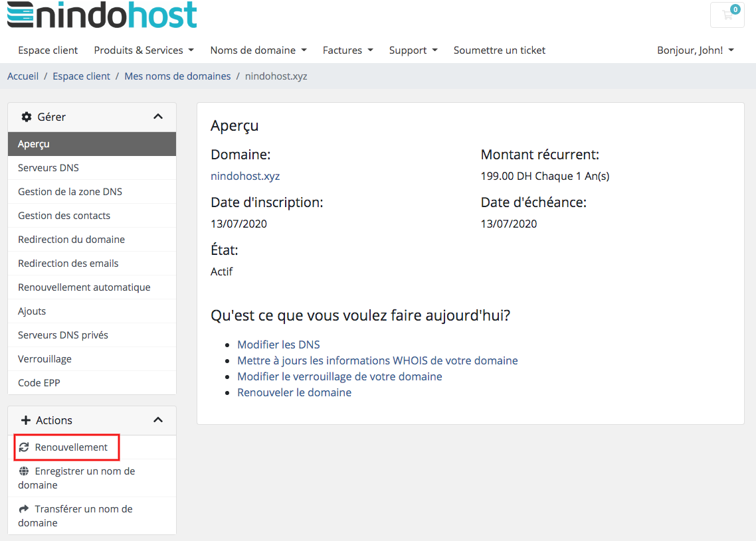Go to Espace client in navbar
This screenshot has height=541, width=756.
pyautogui.click(x=48, y=50)
